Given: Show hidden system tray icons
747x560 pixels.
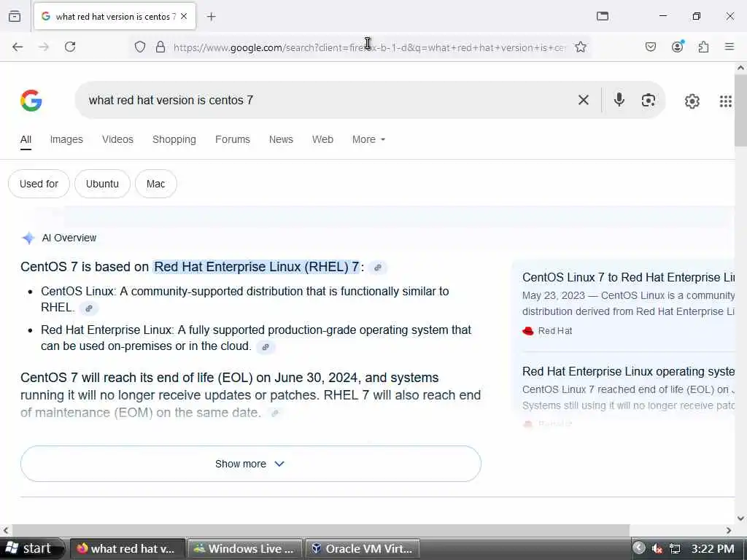Looking at the screenshot, I should pyautogui.click(x=639, y=548).
